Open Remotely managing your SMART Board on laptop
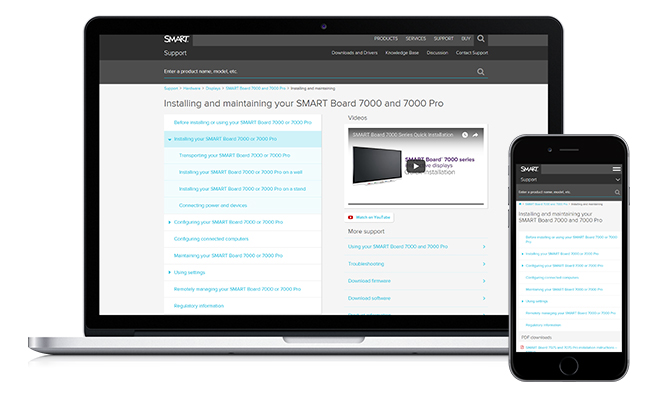 pos(237,289)
